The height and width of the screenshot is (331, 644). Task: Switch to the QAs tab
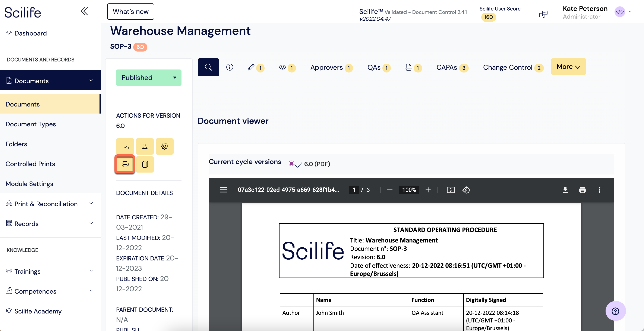pos(379,68)
